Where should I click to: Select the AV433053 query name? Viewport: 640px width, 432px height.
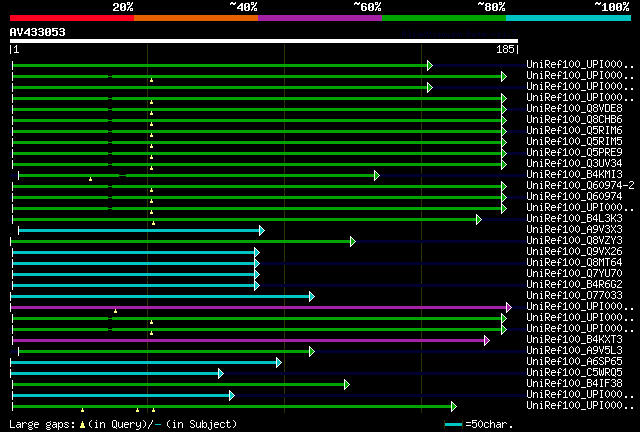pyautogui.click(x=38, y=32)
